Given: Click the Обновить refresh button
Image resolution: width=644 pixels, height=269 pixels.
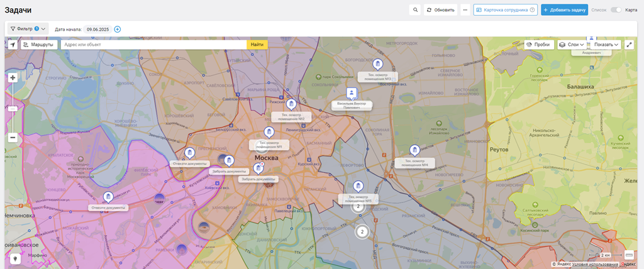Looking at the screenshot, I should pos(441,10).
